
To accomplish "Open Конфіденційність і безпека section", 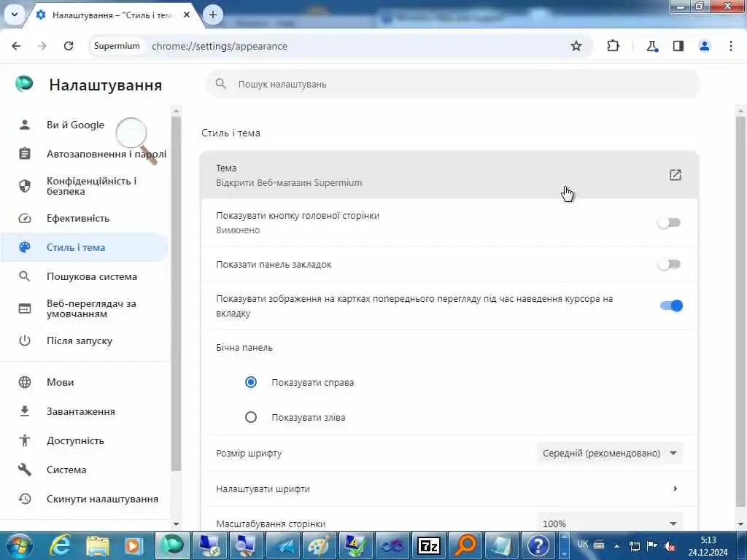I will [x=85, y=186].
